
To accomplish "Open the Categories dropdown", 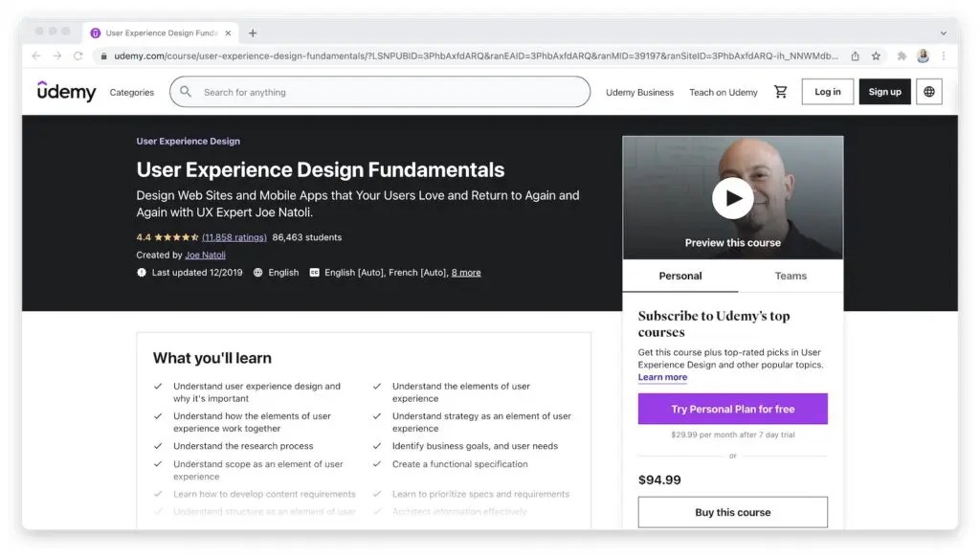I will (131, 92).
